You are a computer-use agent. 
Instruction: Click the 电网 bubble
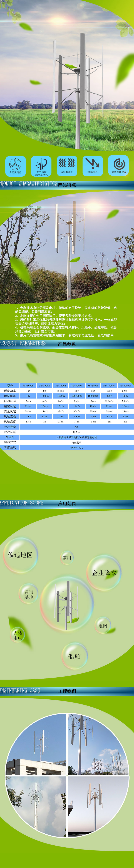[x=103, y=625]
